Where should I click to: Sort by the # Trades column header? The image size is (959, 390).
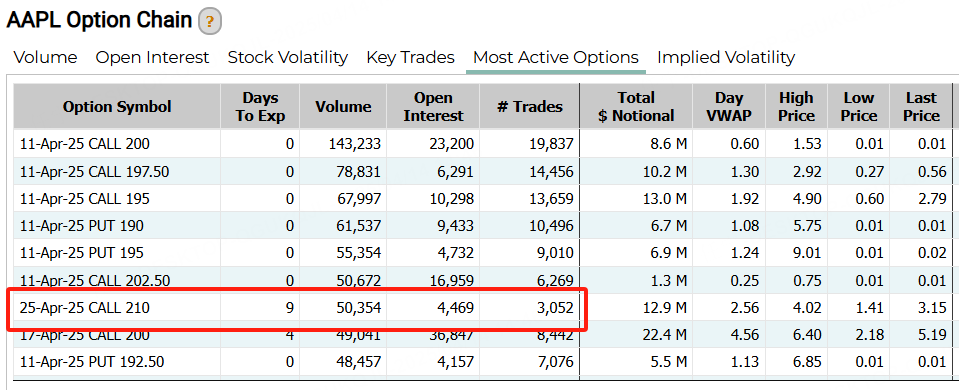coord(530,107)
